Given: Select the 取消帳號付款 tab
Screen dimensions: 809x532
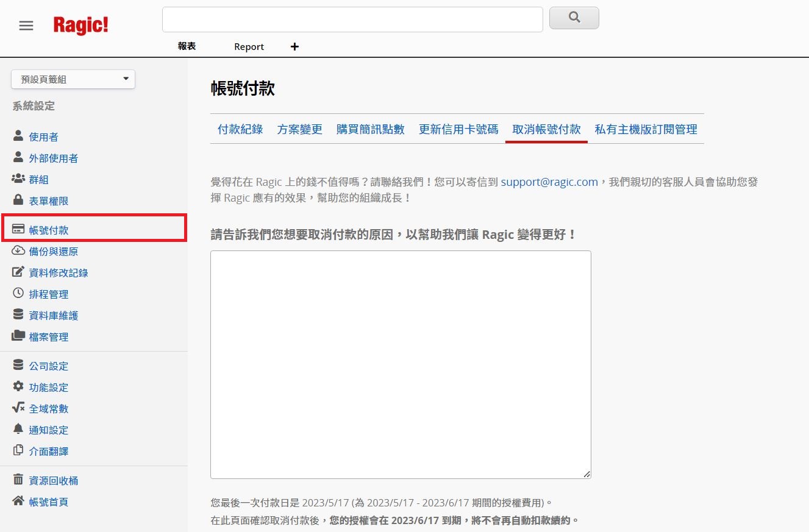Looking at the screenshot, I should click(x=547, y=129).
